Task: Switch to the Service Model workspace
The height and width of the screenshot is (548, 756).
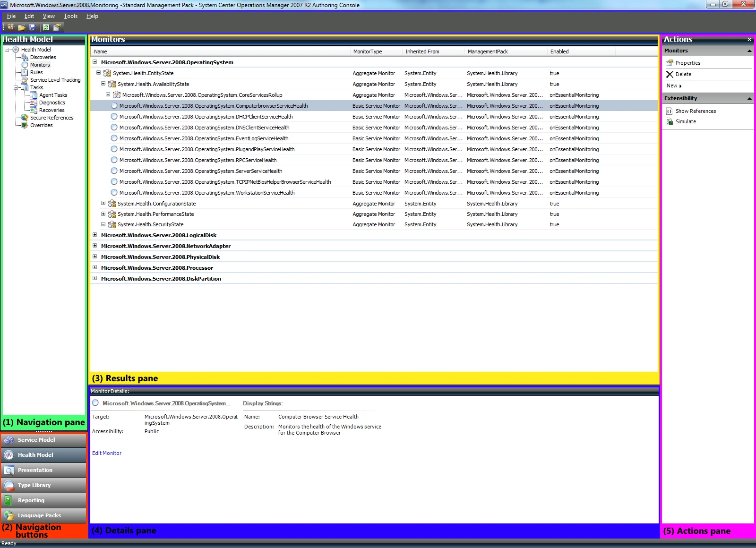Action: tap(36, 440)
